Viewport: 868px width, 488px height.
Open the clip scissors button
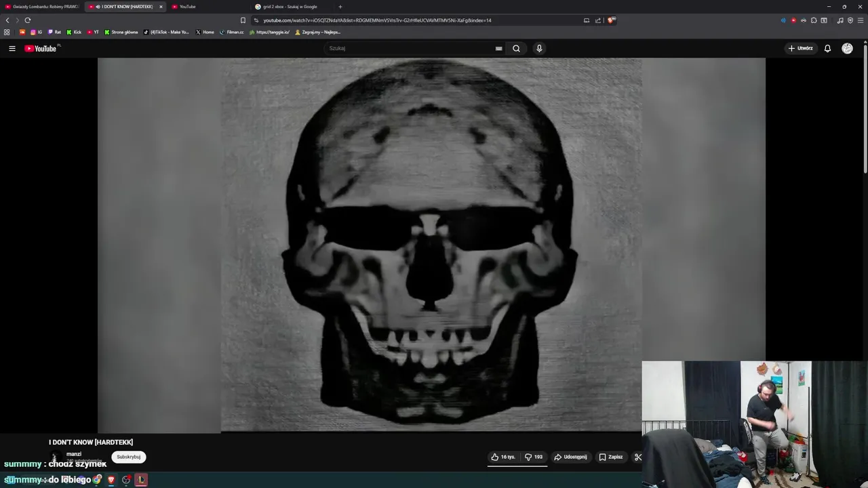pos(637,457)
